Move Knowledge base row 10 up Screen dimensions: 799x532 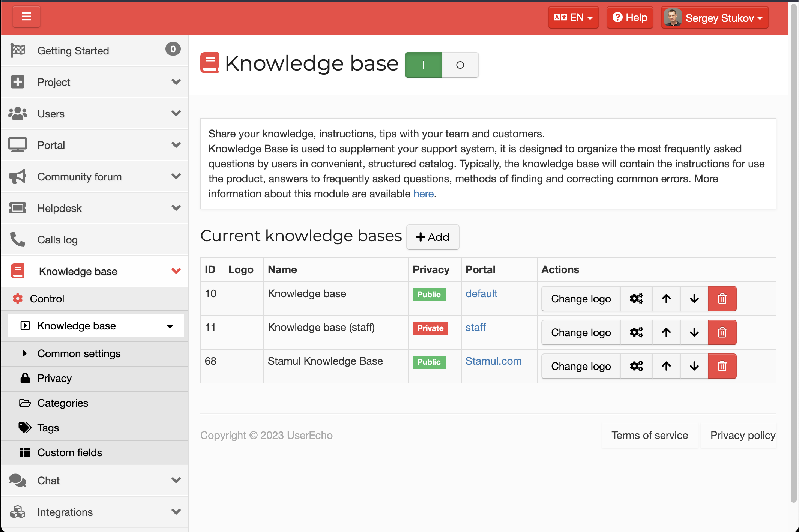pyautogui.click(x=666, y=299)
